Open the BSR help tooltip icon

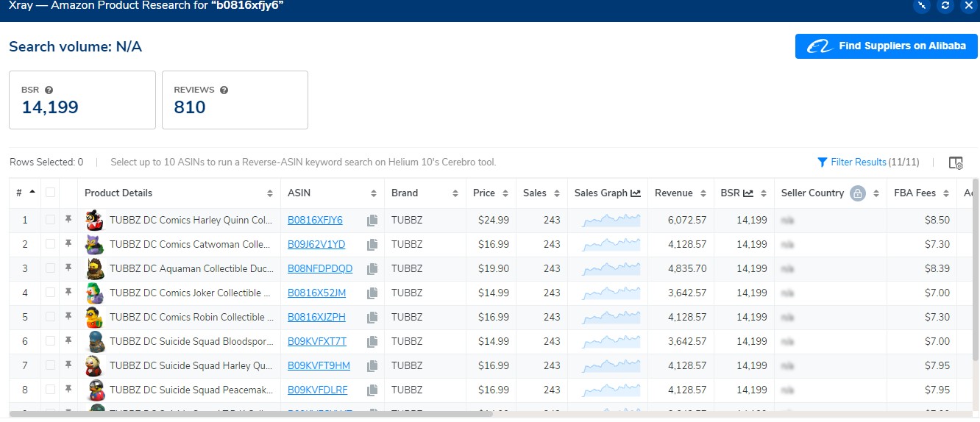pos(49,90)
